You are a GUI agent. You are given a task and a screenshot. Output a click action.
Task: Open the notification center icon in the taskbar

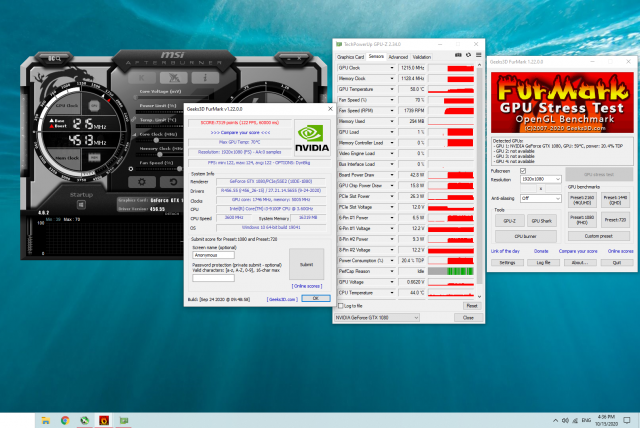pyautogui.click(x=627, y=420)
